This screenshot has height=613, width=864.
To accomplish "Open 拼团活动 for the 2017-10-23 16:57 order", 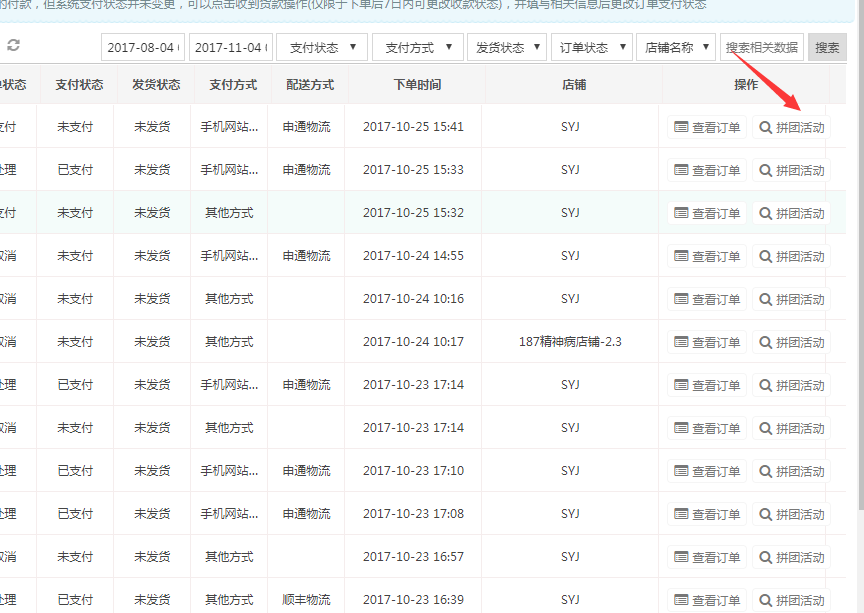I will pos(791,557).
